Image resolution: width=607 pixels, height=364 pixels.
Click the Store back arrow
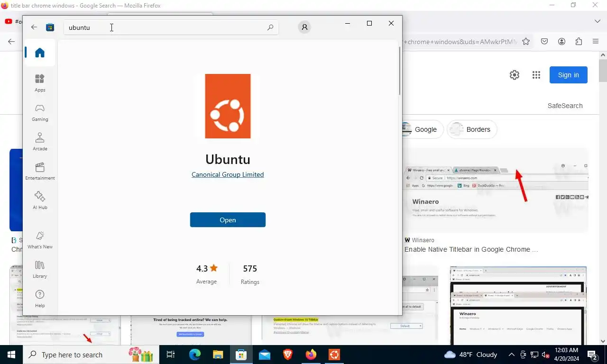pyautogui.click(x=34, y=27)
